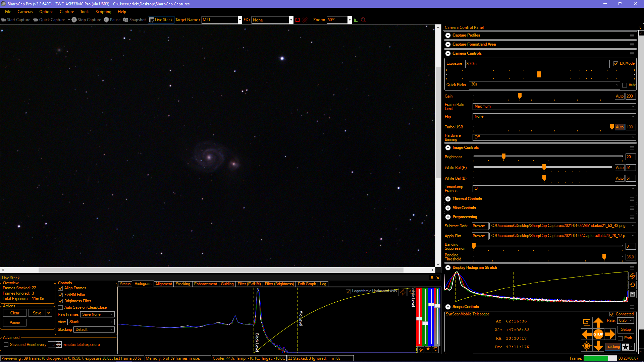Screen dimensions: 644x362
Task: Open the Flip dropdown
Action: [x=554, y=117]
